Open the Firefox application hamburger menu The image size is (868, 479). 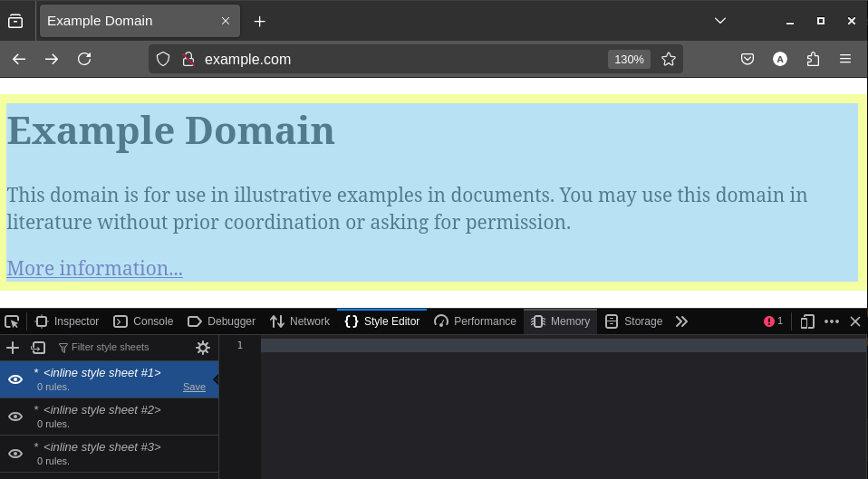tap(845, 59)
